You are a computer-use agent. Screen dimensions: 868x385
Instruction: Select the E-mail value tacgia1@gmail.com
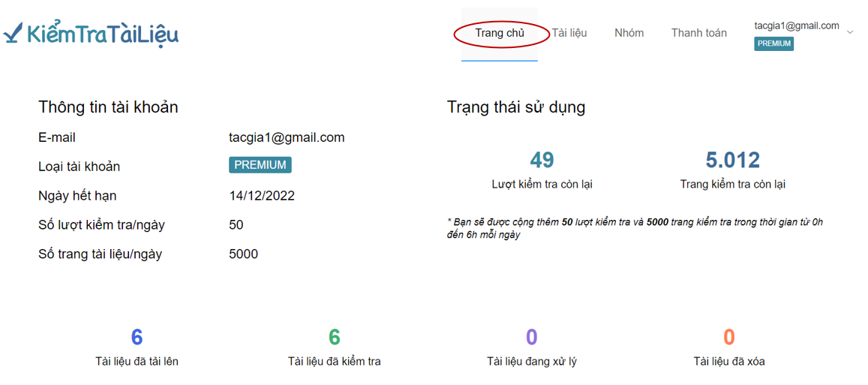click(287, 137)
